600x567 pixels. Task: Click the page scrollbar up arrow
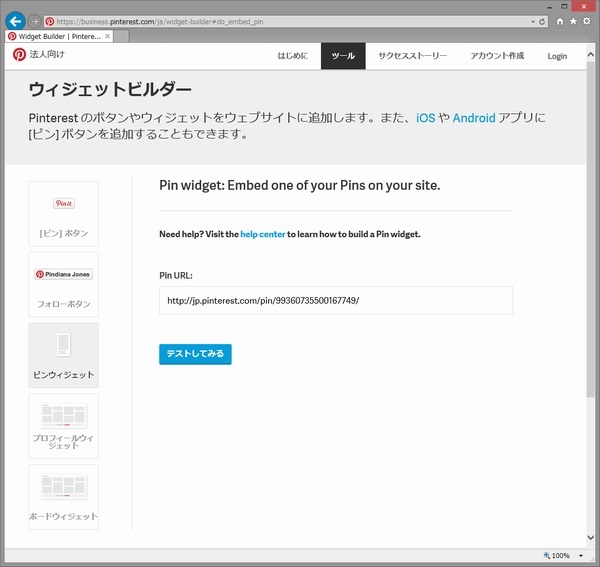pyautogui.click(x=591, y=55)
